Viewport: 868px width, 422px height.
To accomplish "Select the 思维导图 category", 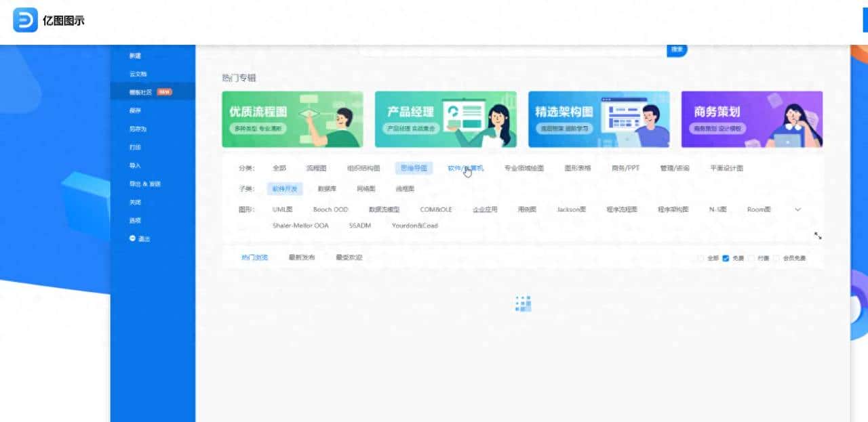I will point(414,167).
